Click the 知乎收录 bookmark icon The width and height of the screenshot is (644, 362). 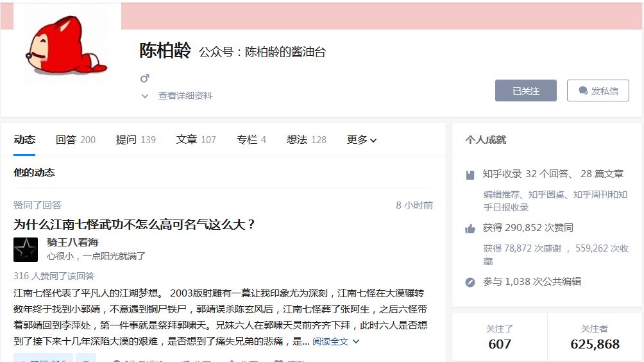click(470, 175)
